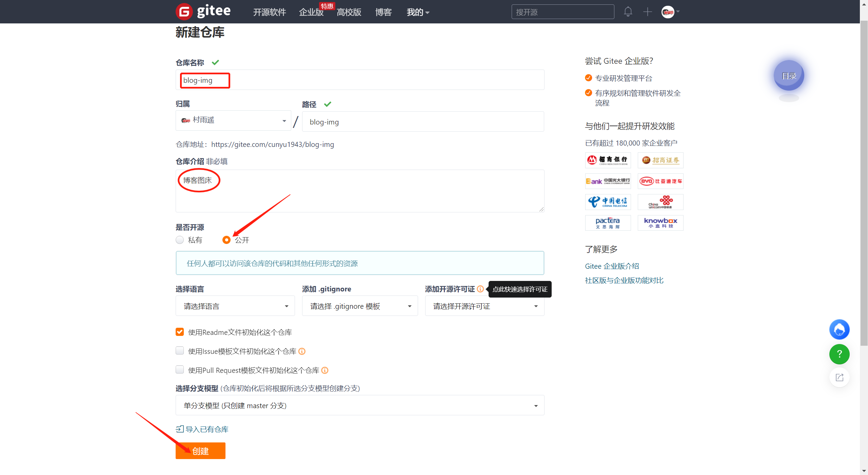This screenshot has height=475, width=868.
Task: Expand the branch model dropdown
Action: [360, 405]
